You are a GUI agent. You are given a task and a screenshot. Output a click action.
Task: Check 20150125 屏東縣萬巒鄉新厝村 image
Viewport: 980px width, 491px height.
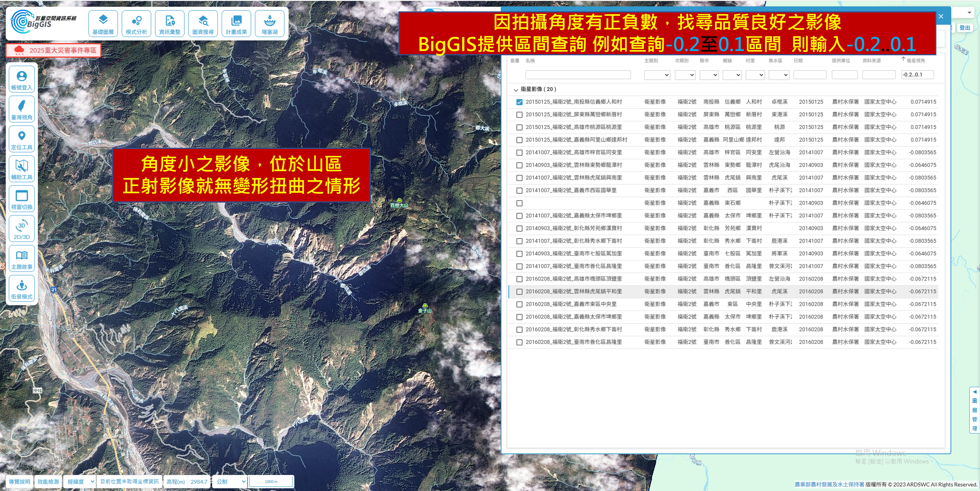(x=519, y=115)
